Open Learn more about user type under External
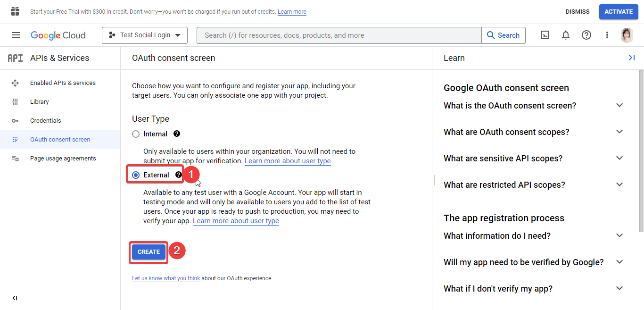Viewport: 644px width, 310px height. point(236,221)
